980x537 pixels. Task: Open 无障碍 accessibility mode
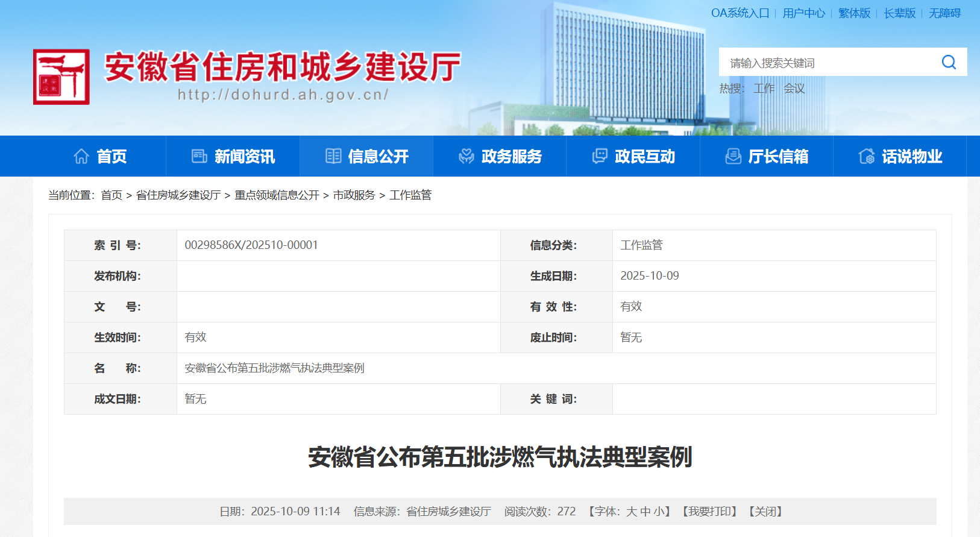tap(944, 13)
